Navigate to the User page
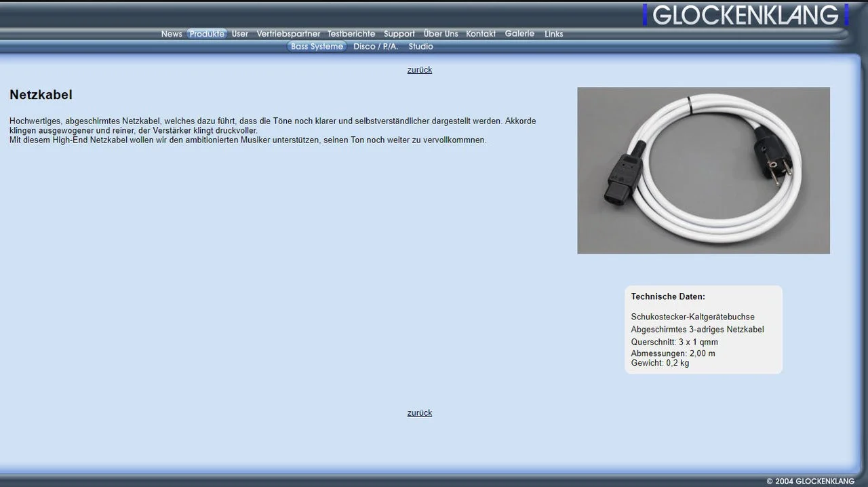 [x=240, y=33]
